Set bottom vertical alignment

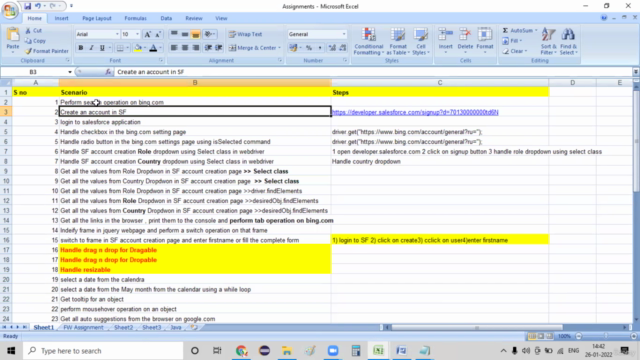(x=196, y=34)
